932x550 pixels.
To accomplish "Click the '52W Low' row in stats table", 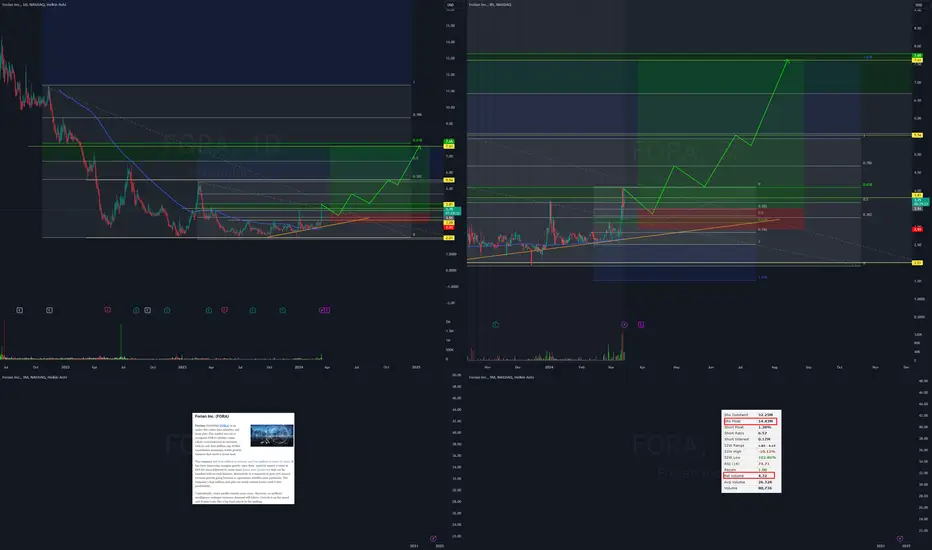I will tap(751, 457).
